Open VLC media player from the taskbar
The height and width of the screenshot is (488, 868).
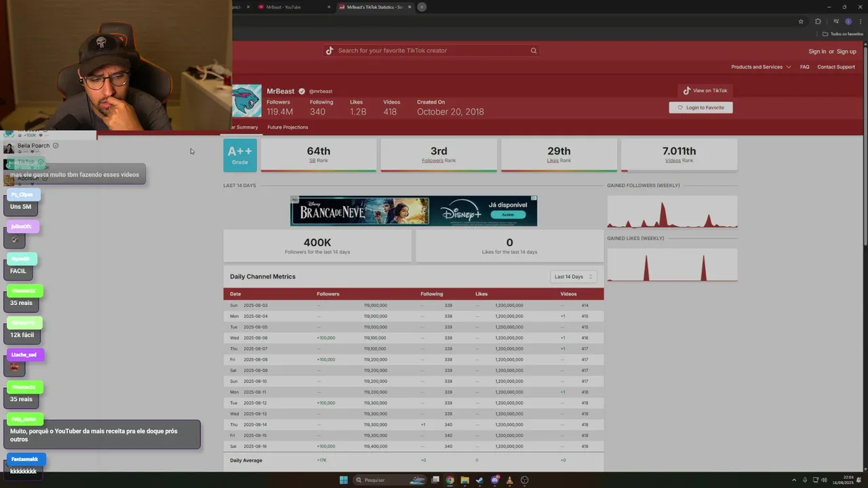(509, 480)
